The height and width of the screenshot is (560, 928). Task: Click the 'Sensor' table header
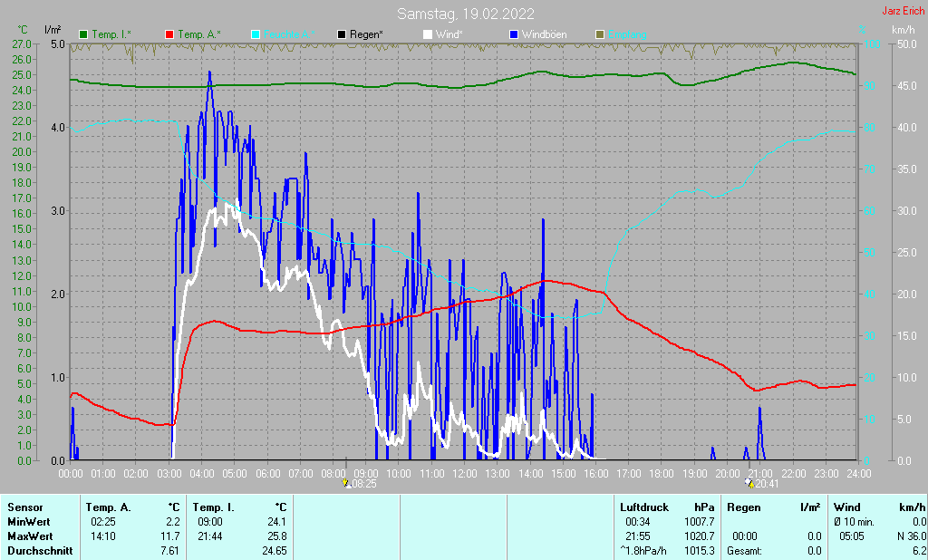pyautogui.click(x=24, y=507)
